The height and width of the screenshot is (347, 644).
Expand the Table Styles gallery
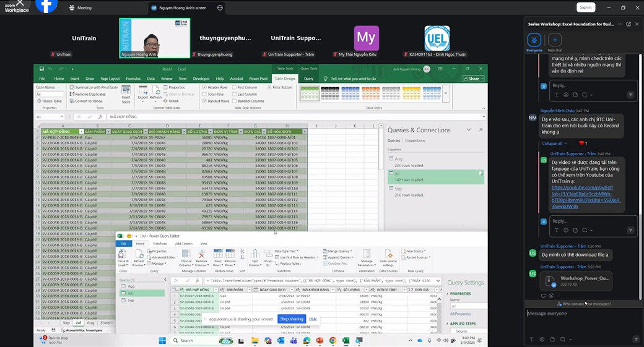point(446,93)
